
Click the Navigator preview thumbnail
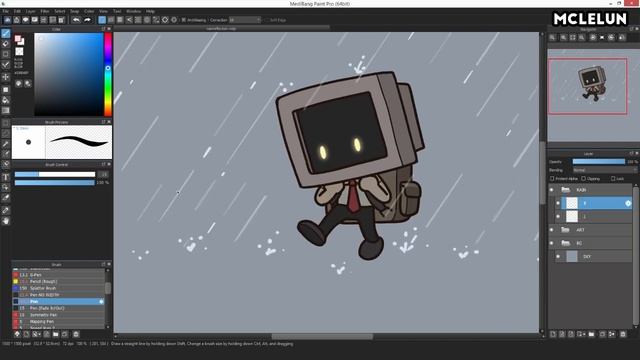pos(593,95)
